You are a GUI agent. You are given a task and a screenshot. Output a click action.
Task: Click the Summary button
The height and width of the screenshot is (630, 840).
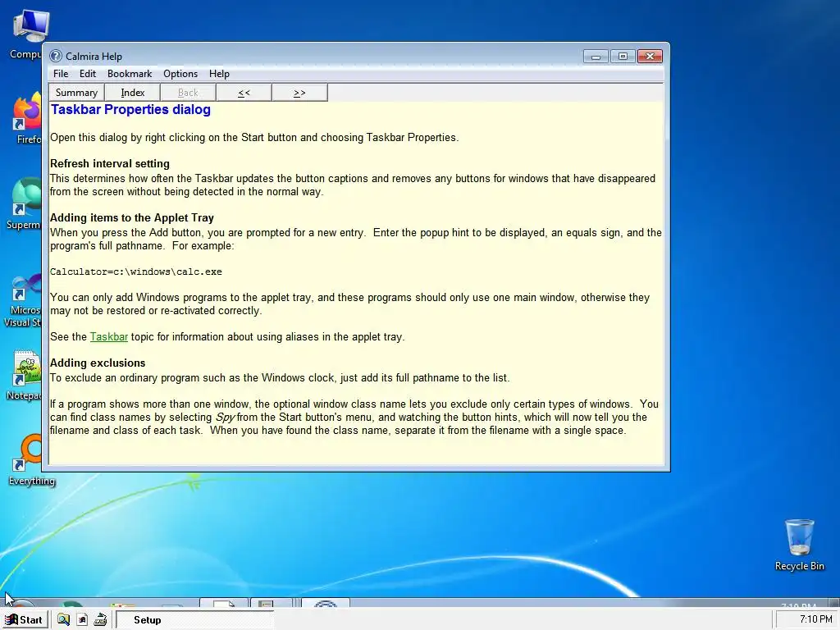pos(76,93)
